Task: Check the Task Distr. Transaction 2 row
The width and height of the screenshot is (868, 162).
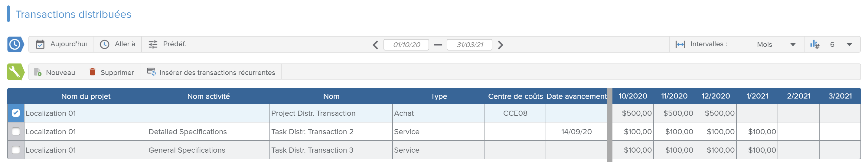Action: [16, 132]
